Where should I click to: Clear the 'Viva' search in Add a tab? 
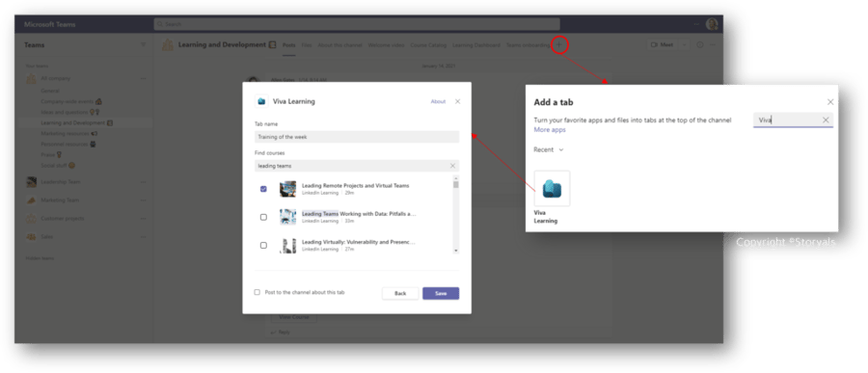826,120
